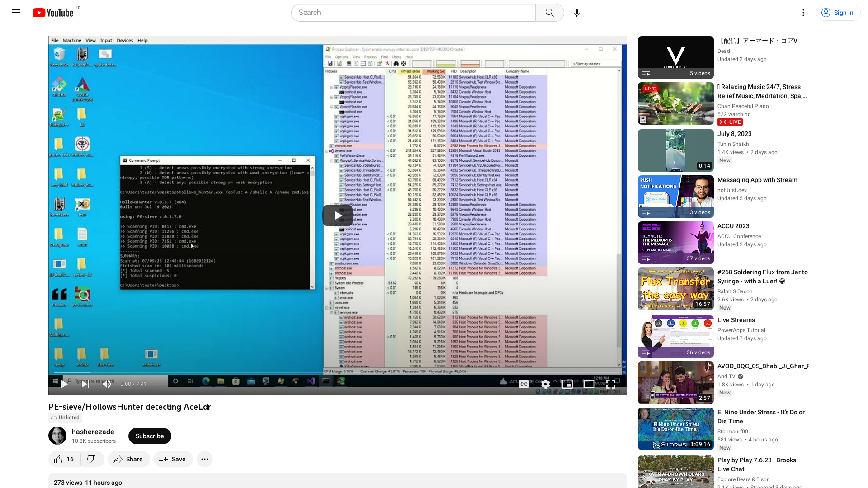Open Play by Play Brooks Live Chat
Viewport: 868px width, 488px height.
(x=675, y=471)
